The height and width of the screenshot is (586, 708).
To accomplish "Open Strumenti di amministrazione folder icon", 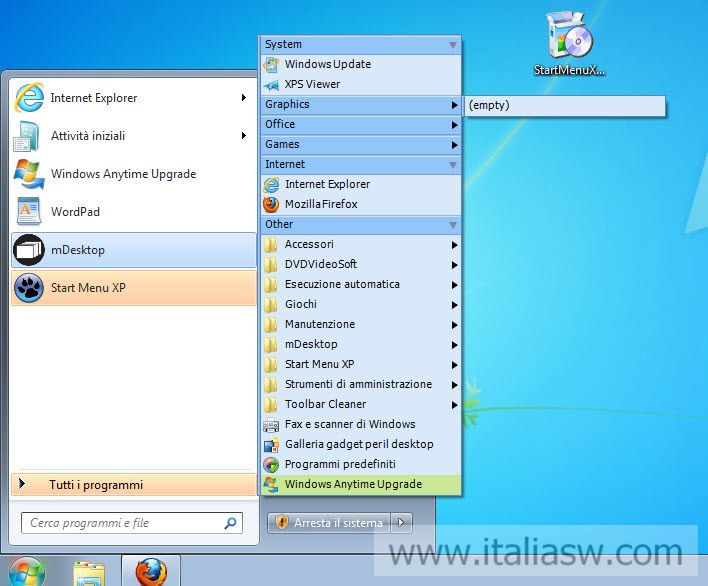I will pyautogui.click(x=271, y=384).
